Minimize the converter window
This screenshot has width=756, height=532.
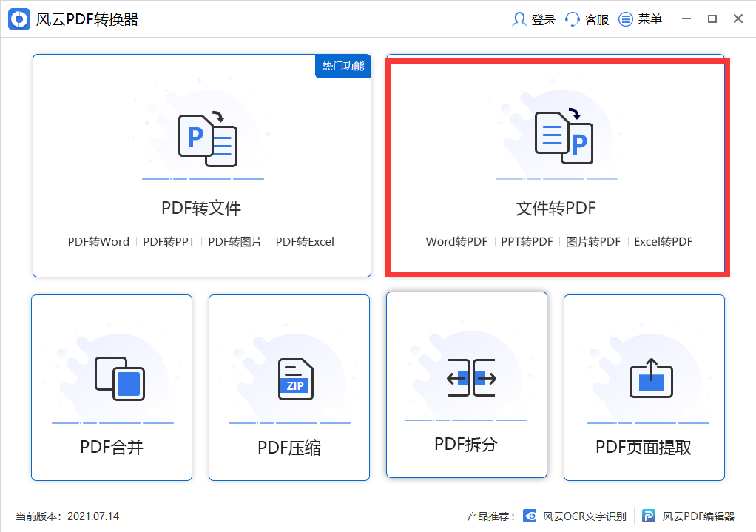pyautogui.click(x=686, y=18)
